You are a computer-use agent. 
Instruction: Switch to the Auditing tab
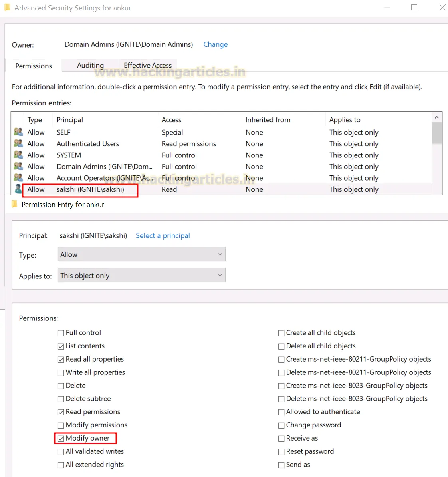click(90, 65)
